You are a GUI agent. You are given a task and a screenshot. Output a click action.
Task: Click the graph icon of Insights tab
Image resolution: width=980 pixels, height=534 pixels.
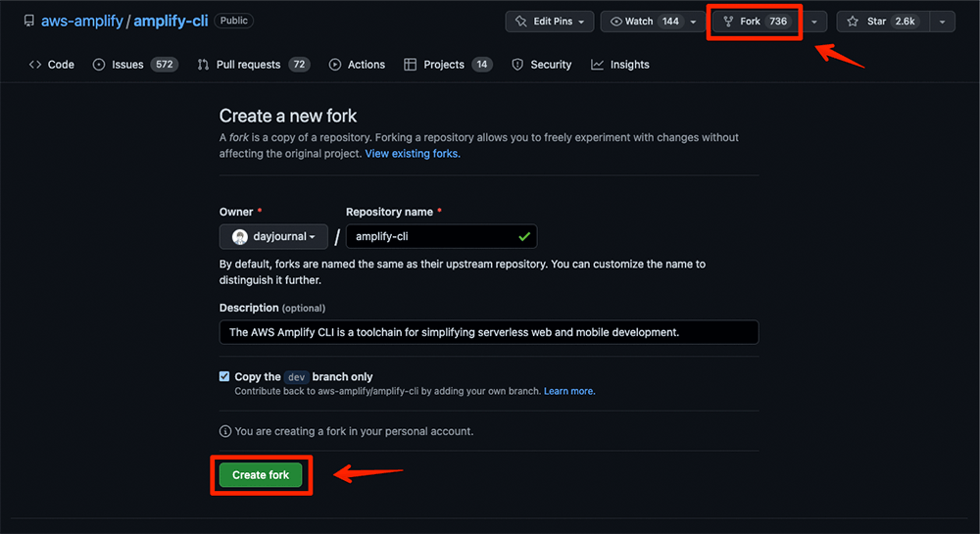click(x=598, y=65)
